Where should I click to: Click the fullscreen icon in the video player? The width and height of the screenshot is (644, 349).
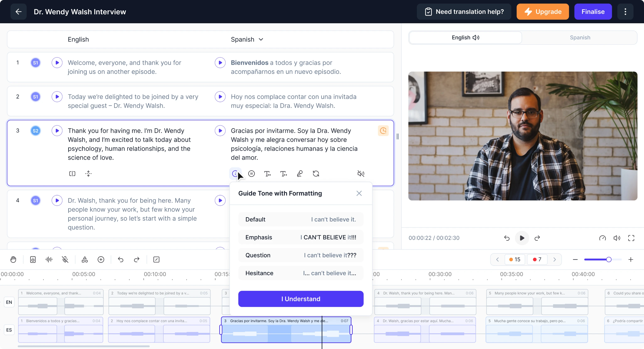click(x=631, y=238)
